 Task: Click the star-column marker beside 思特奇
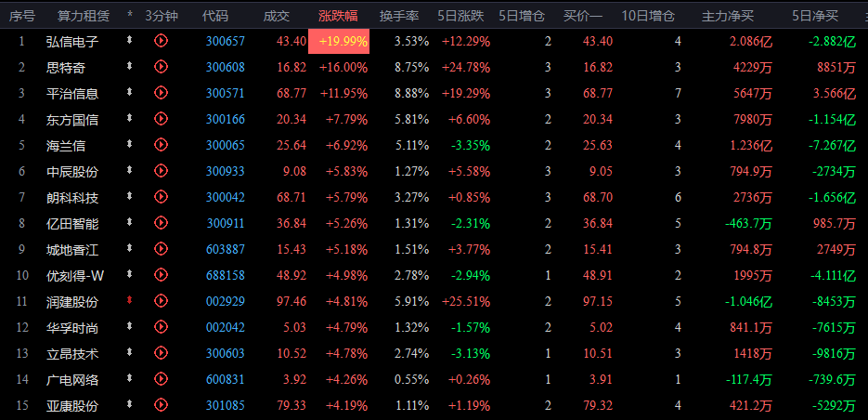[130, 66]
